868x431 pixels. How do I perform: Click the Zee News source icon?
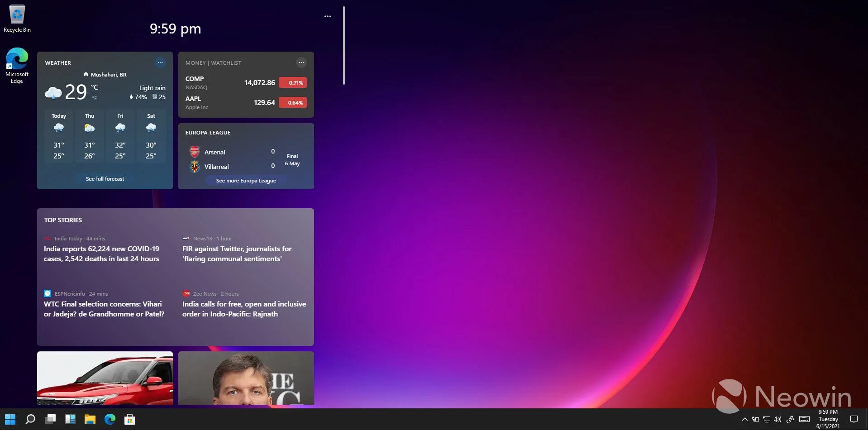[x=186, y=293]
